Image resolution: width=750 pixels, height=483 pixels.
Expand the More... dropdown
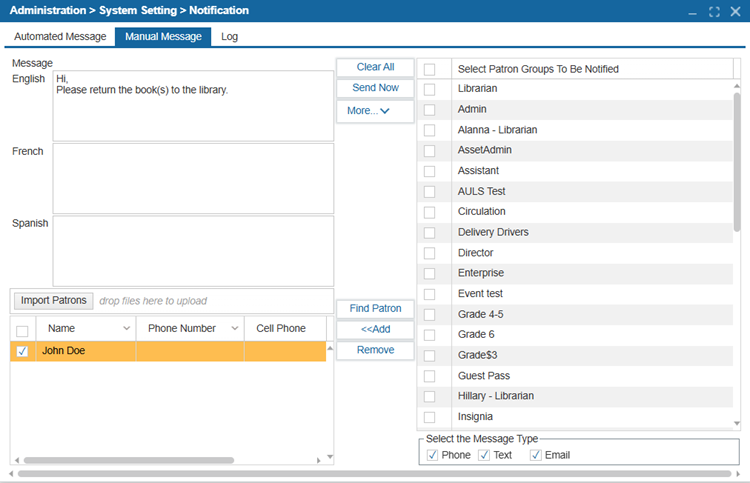click(375, 111)
